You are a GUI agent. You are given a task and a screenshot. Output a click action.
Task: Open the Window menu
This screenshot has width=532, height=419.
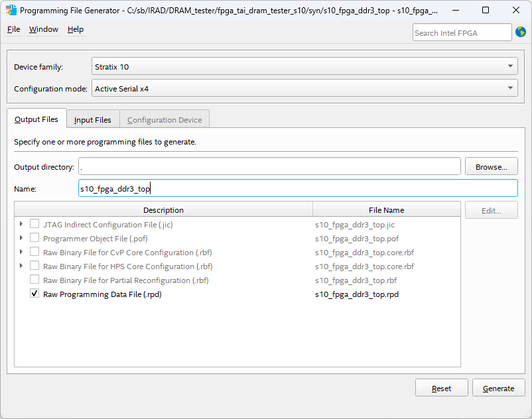pyautogui.click(x=43, y=29)
